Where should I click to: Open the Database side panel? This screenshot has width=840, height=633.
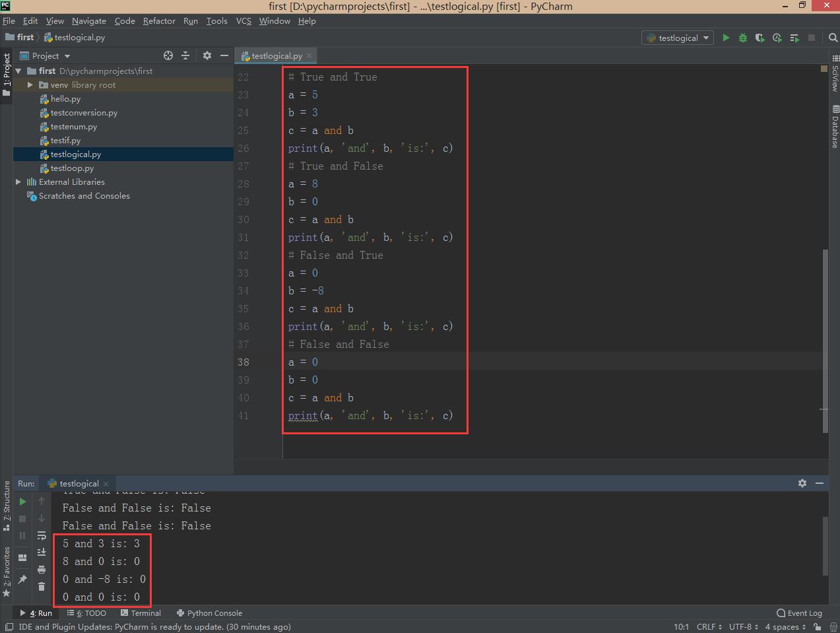click(835, 127)
